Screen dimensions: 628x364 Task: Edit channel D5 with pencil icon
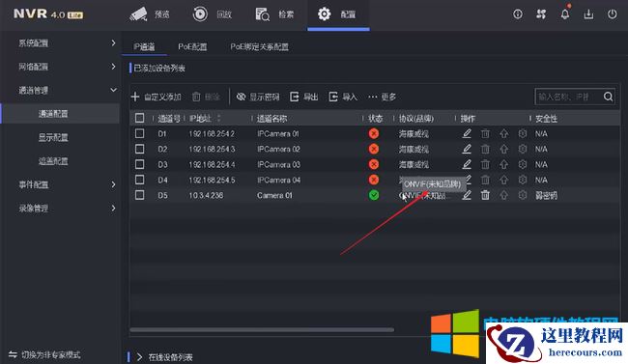click(467, 195)
